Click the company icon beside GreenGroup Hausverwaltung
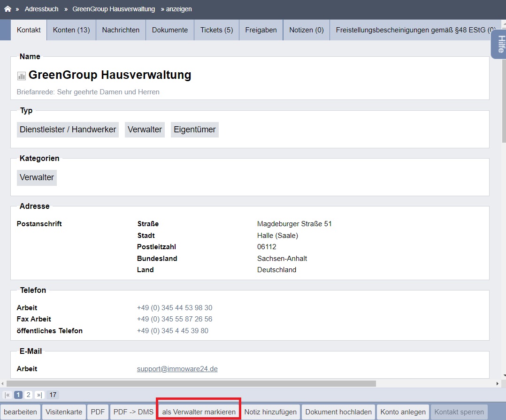 (x=21, y=76)
